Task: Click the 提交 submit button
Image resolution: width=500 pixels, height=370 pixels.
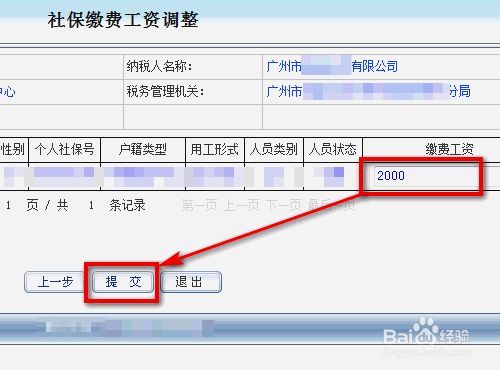Action: pyautogui.click(x=123, y=282)
